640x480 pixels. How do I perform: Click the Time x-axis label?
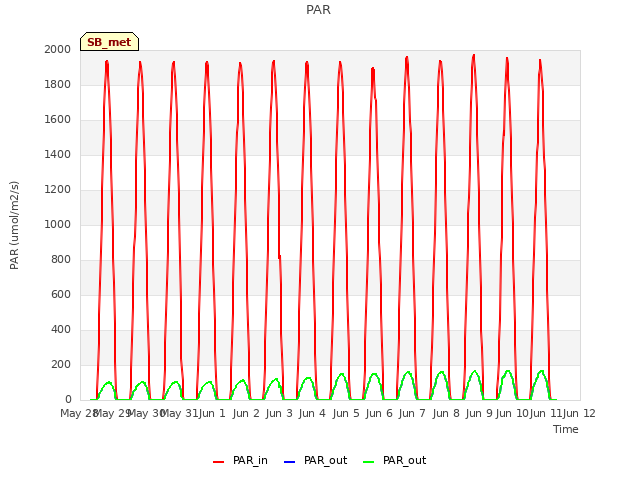coord(566,429)
